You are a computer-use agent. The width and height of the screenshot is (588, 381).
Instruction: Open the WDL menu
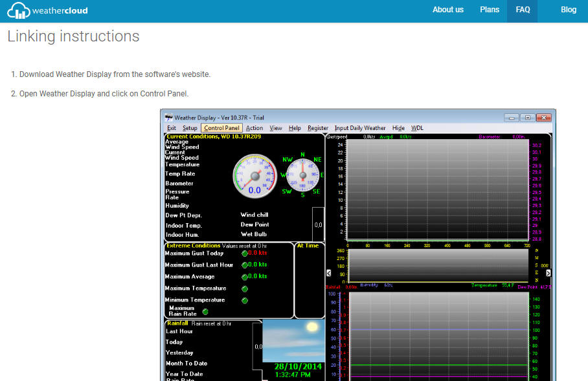pos(417,128)
